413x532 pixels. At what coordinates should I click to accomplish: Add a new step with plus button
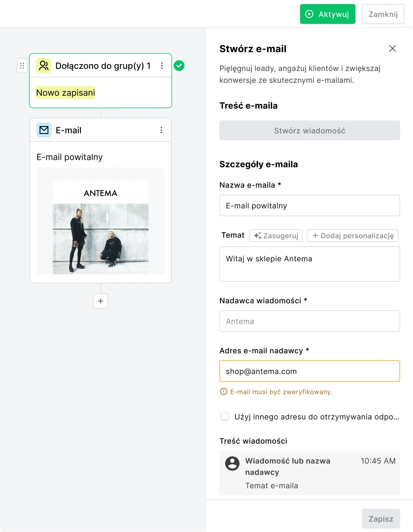(x=100, y=301)
